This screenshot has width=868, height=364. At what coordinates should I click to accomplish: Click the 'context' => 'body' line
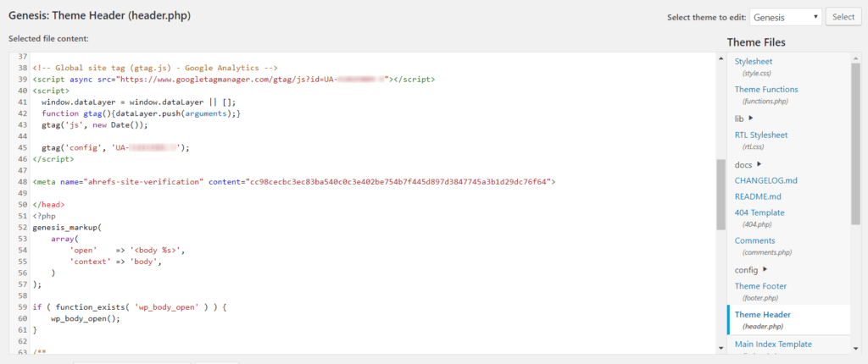[115, 262]
